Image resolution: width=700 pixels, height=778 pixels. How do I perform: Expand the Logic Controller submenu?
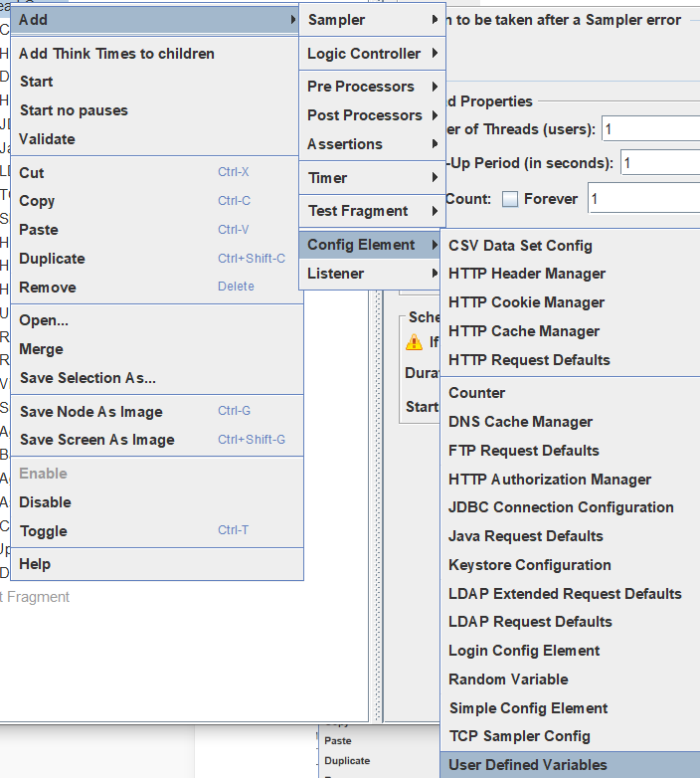372,54
